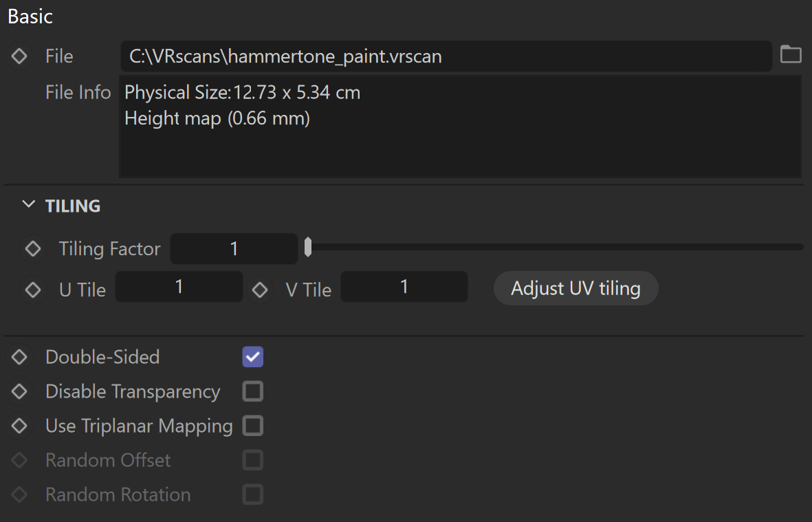Click the TILING section label
This screenshot has width=812, height=522.
pos(73,206)
